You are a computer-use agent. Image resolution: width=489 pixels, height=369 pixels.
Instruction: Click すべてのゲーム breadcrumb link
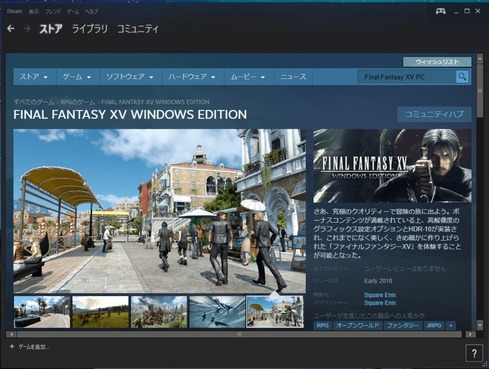tap(34, 102)
